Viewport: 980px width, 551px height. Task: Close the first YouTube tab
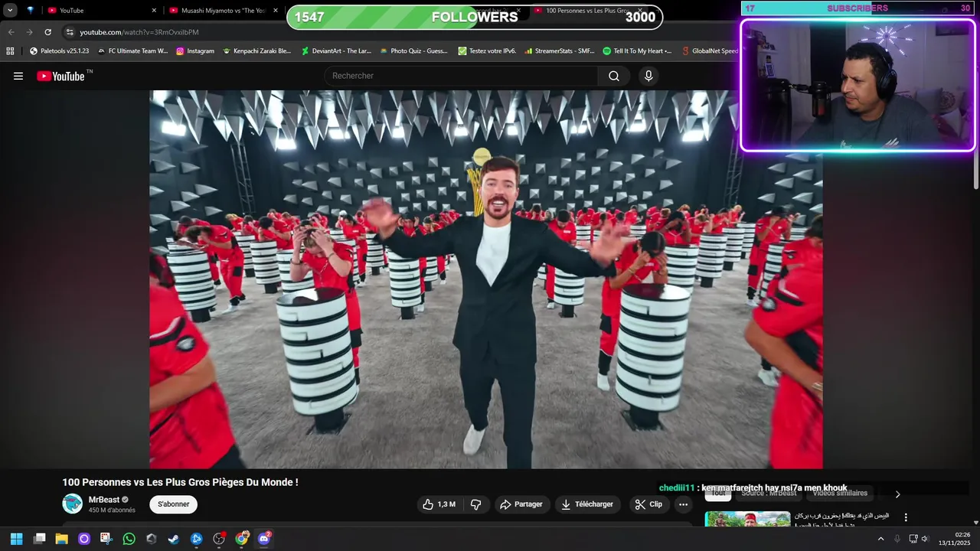coord(154,11)
